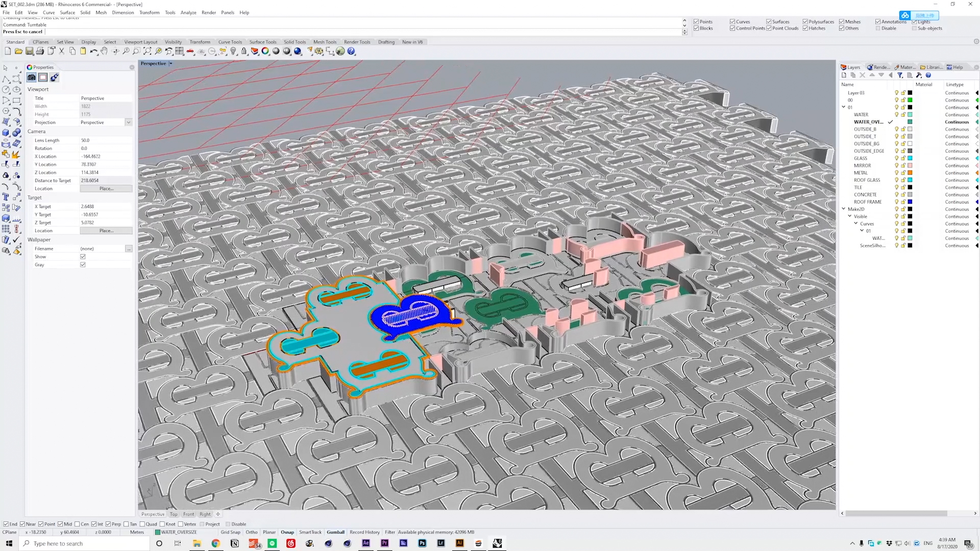The image size is (980, 551).
Task: Click the Undo arrow icon
Action: click(x=93, y=51)
